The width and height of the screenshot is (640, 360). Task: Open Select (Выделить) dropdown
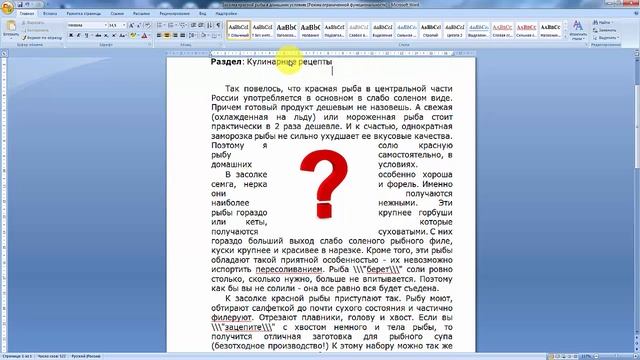(x=606, y=38)
